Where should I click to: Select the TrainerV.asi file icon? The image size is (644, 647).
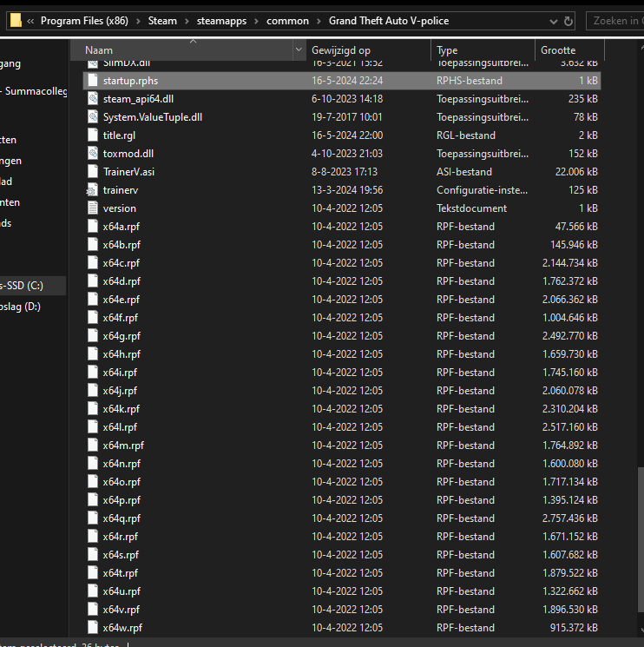pyautogui.click(x=94, y=172)
